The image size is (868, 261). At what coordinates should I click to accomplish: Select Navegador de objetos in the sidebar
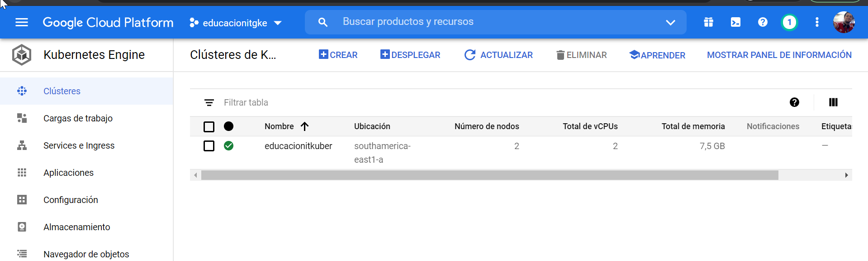(86, 254)
